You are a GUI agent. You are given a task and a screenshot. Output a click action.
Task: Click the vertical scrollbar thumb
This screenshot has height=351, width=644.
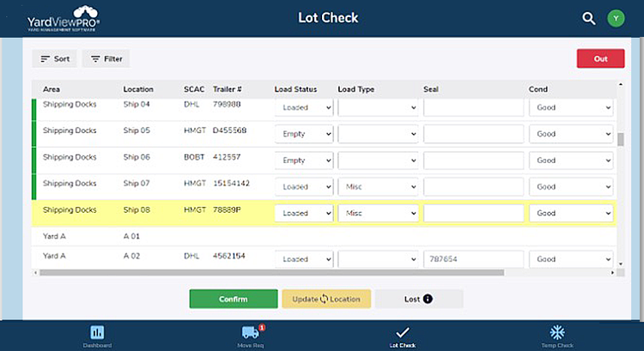(621, 141)
